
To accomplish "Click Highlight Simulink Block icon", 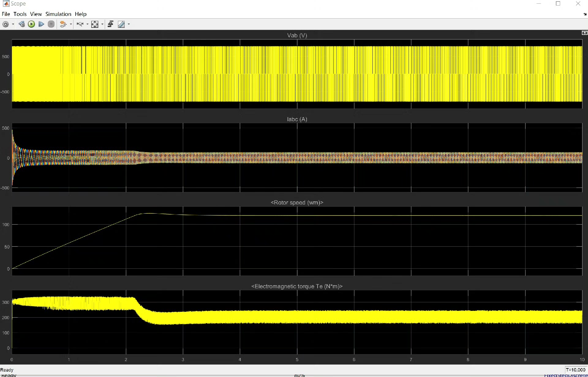I will (63, 24).
